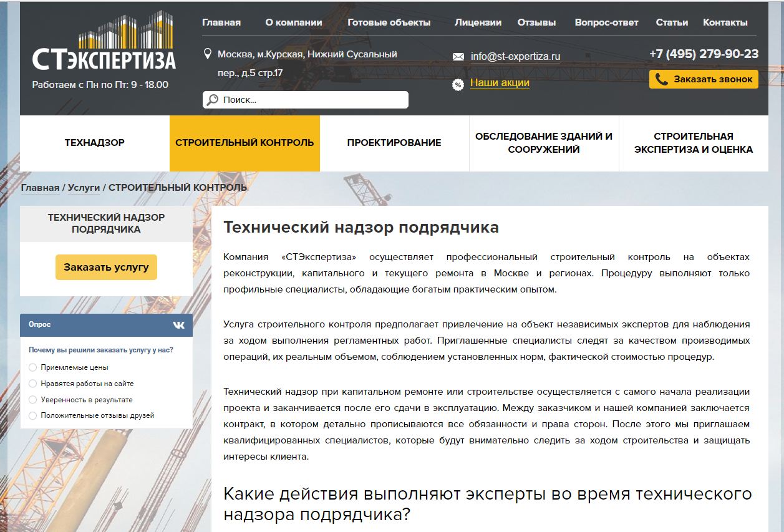Click the Заказать звонок button
Image resolution: width=784 pixels, height=532 pixels.
point(704,80)
